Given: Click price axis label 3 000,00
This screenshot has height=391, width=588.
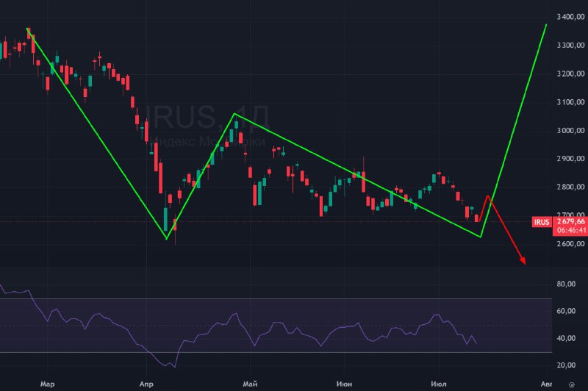Looking at the screenshot, I should point(571,131).
